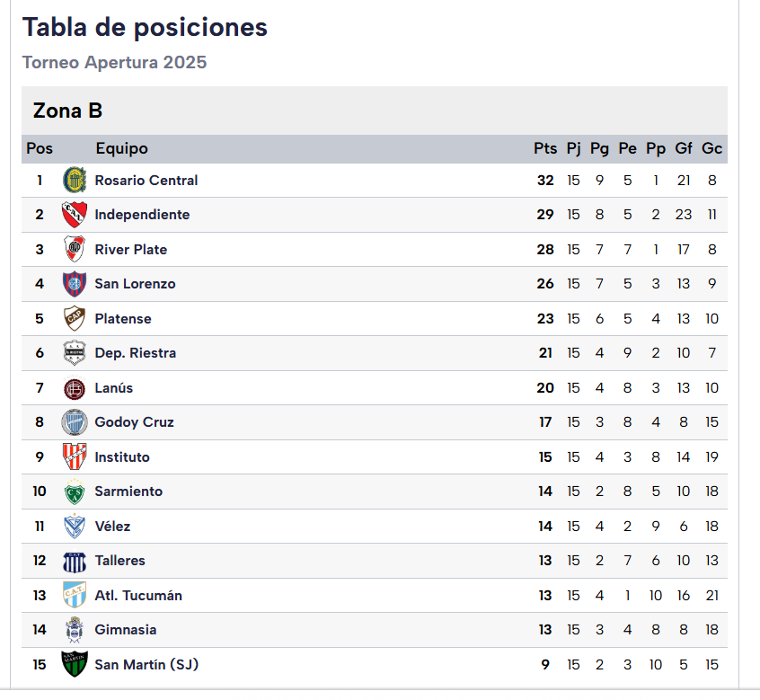Viewport: 760px width, 700px height.
Task: Click the Pts column header
Action: (545, 148)
